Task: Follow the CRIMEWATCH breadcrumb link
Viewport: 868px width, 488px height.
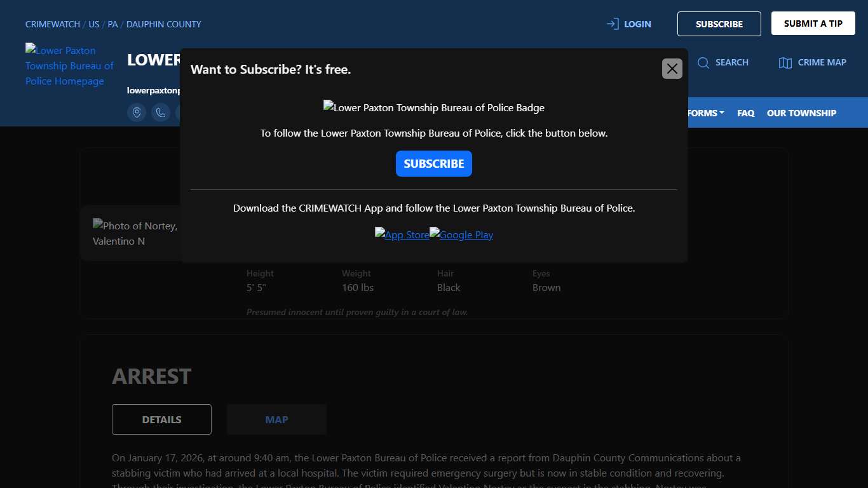Action: (53, 24)
